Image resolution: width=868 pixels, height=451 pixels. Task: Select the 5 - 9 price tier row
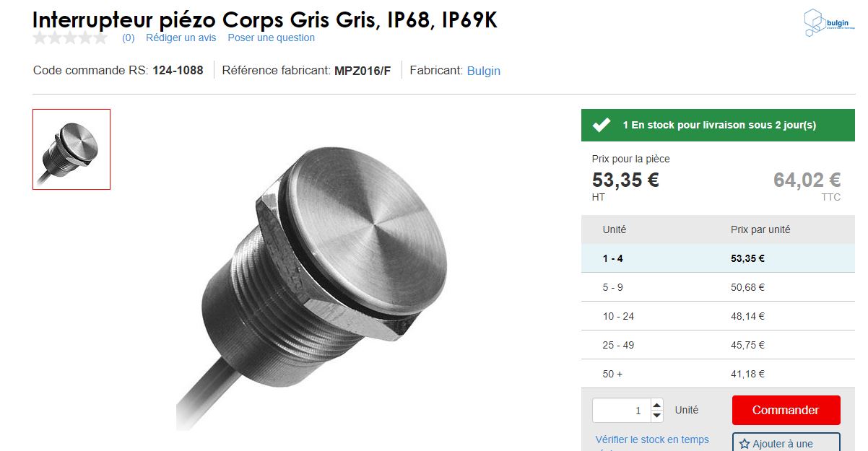click(718, 287)
